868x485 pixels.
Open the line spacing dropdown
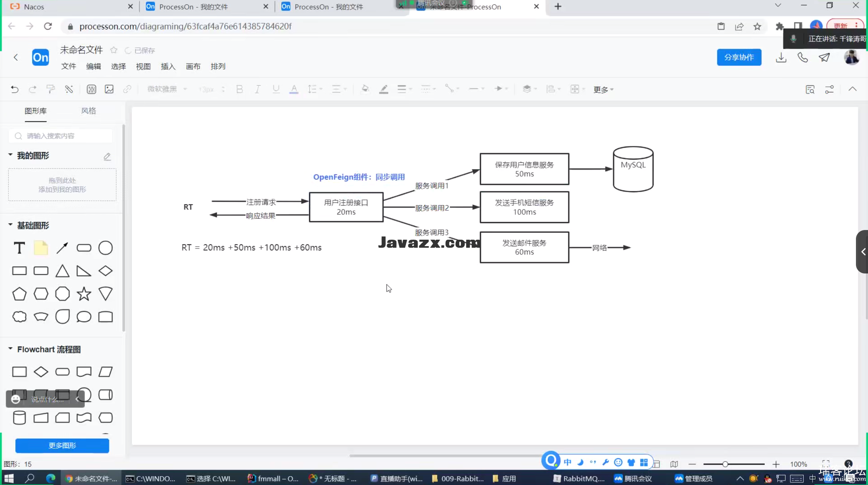tap(315, 89)
